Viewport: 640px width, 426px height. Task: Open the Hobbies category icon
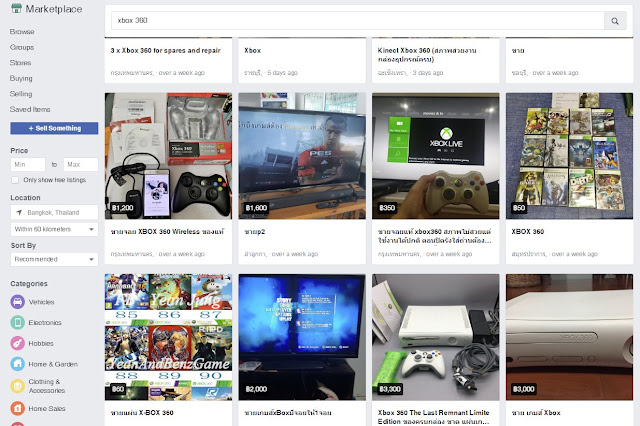(18, 343)
